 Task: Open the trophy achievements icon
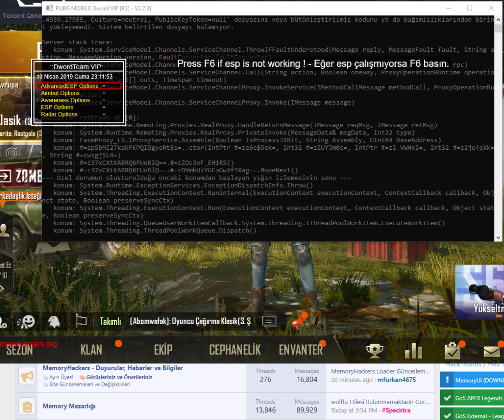point(374,351)
